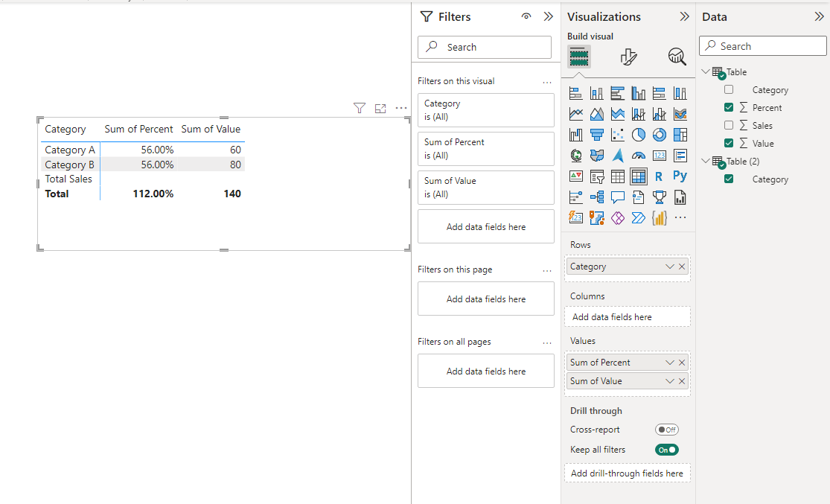Check the Category field under Table
830x504 pixels.
[729, 89]
